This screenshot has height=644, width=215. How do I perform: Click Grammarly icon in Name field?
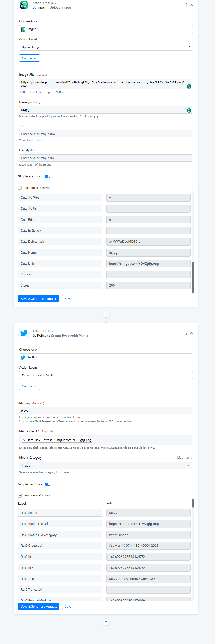tap(189, 111)
